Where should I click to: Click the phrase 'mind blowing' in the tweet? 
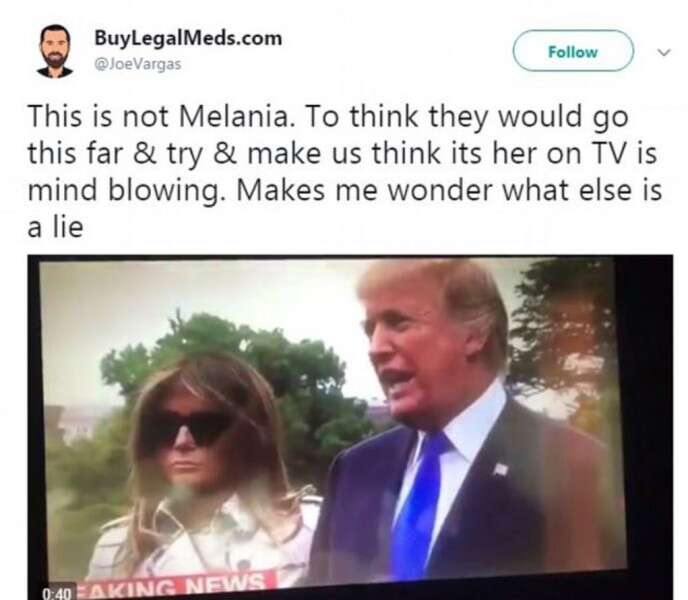(122, 191)
